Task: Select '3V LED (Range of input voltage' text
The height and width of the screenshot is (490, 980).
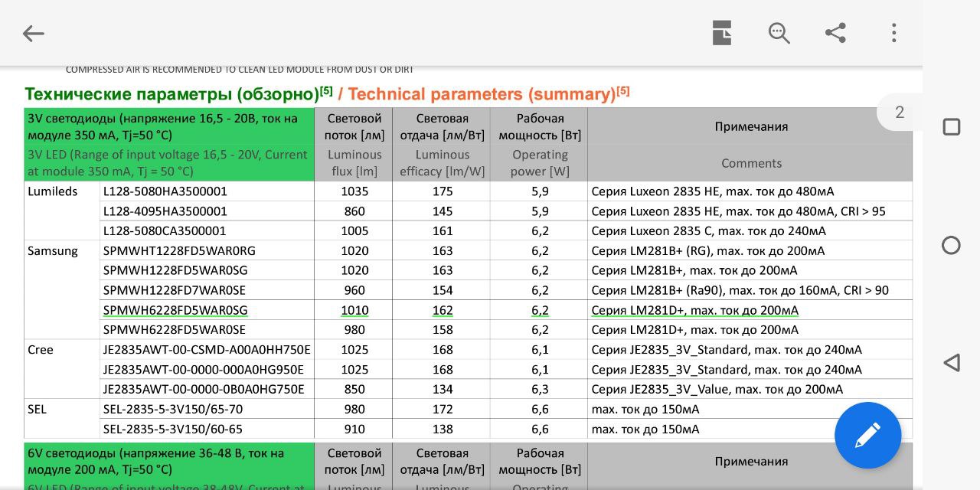Action: click(168, 163)
